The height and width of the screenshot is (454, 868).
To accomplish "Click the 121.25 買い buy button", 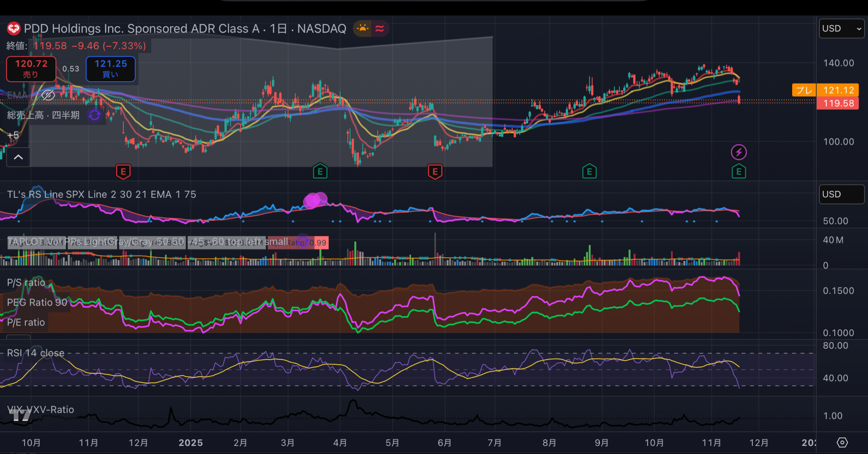I will pos(111,69).
